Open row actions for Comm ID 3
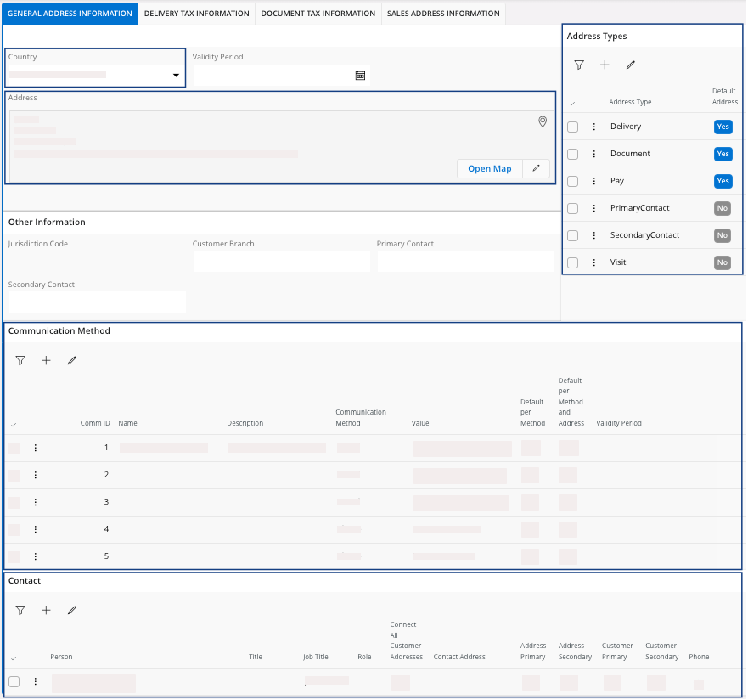The width and height of the screenshot is (748, 700). coord(36,502)
